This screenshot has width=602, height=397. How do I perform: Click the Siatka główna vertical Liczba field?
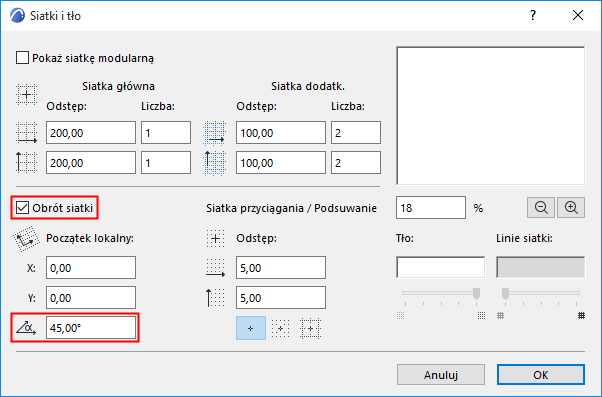pyautogui.click(x=166, y=162)
